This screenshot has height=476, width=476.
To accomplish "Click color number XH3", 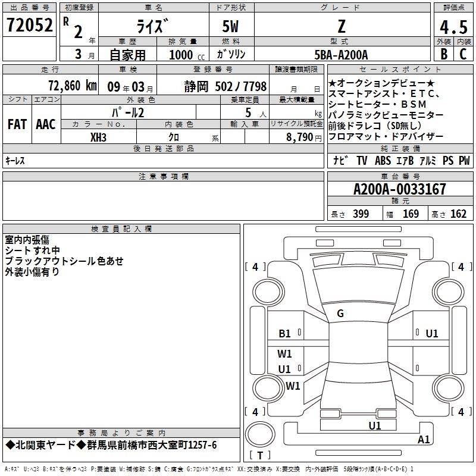I will pos(98,137).
